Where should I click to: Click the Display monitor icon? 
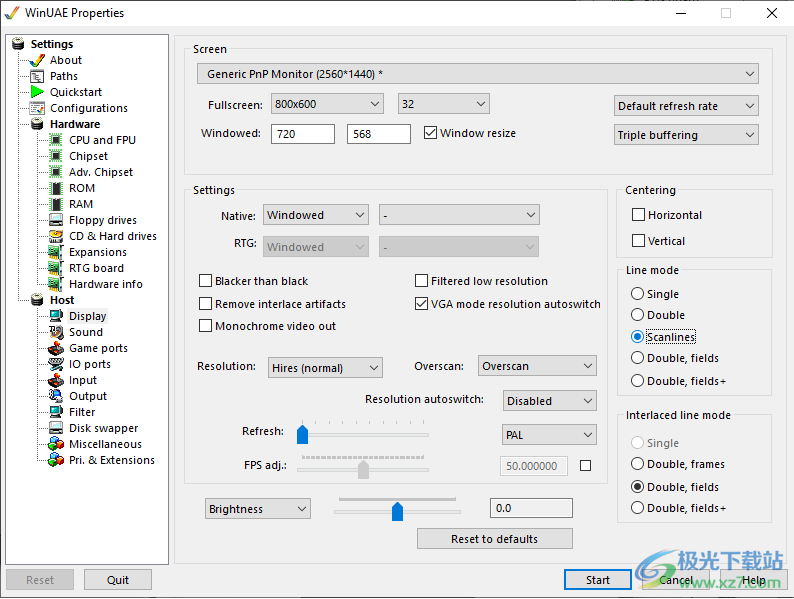pos(56,316)
